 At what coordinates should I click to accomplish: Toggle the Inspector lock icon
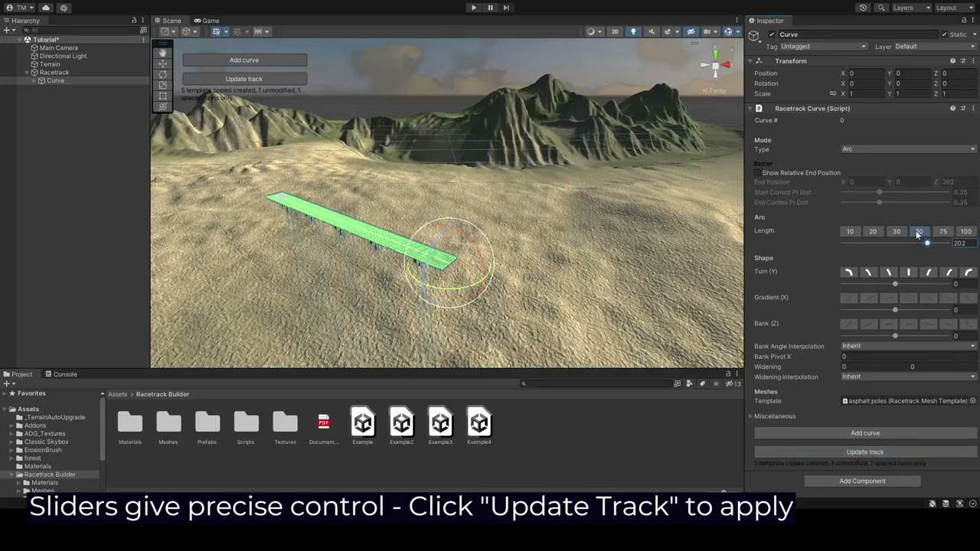click(x=962, y=21)
